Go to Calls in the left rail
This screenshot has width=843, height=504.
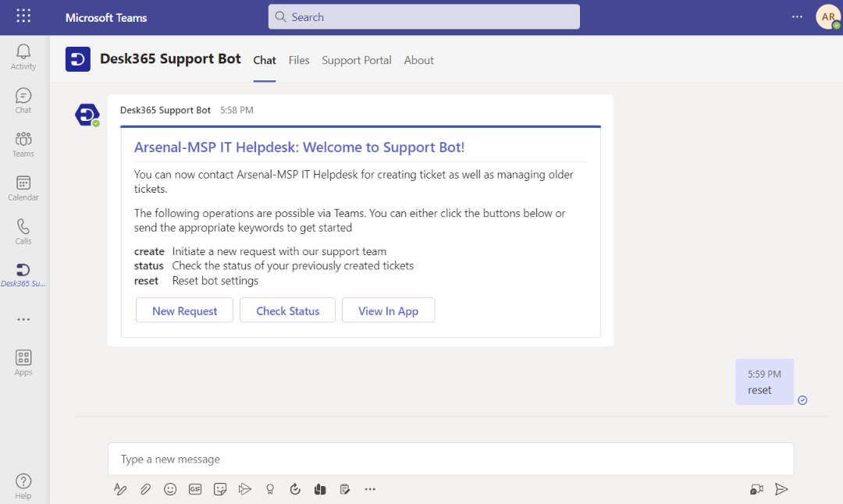tap(23, 231)
